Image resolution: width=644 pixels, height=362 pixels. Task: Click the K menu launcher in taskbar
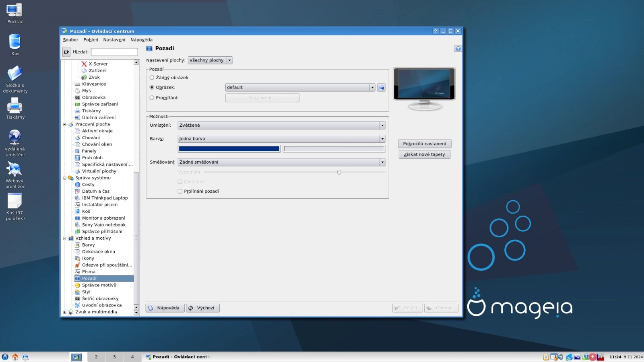coord(5,357)
